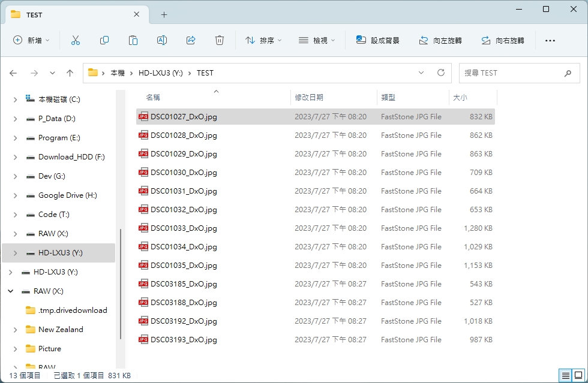
Task: Go up one folder level arrow
Action: 70,73
